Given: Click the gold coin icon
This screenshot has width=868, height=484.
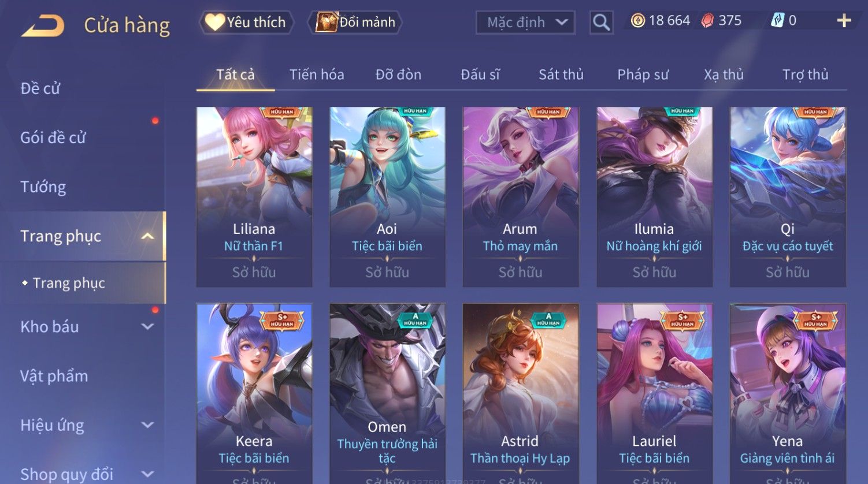Looking at the screenshot, I should tap(637, 21).
